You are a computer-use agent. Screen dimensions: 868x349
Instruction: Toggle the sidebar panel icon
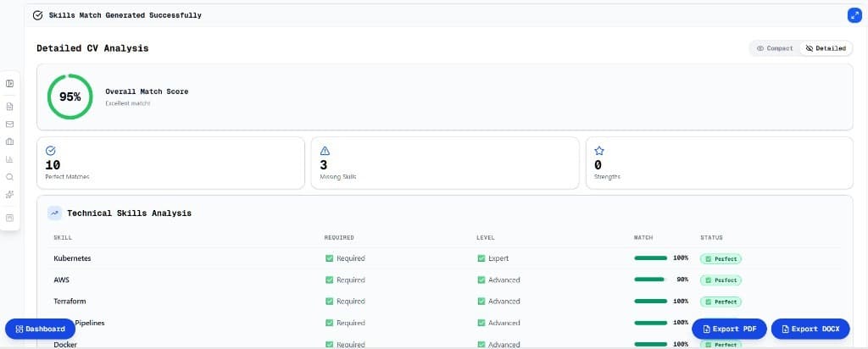(x=9, y=84)
